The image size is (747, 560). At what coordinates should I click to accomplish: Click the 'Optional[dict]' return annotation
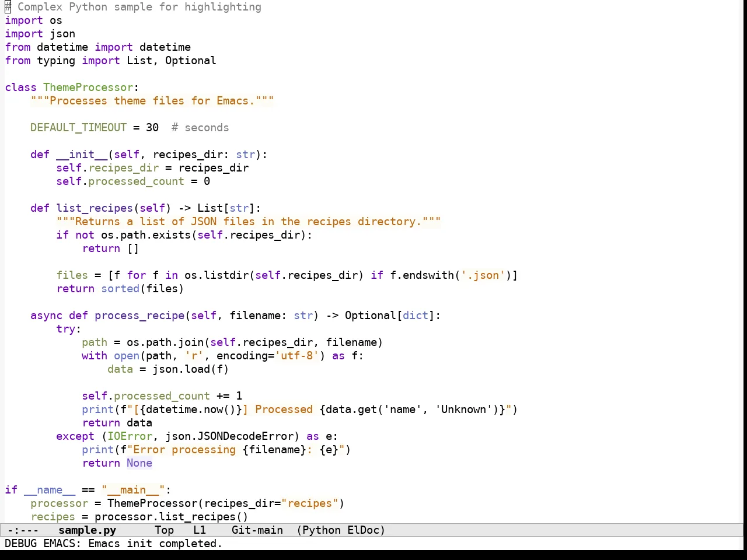point(390,316)
